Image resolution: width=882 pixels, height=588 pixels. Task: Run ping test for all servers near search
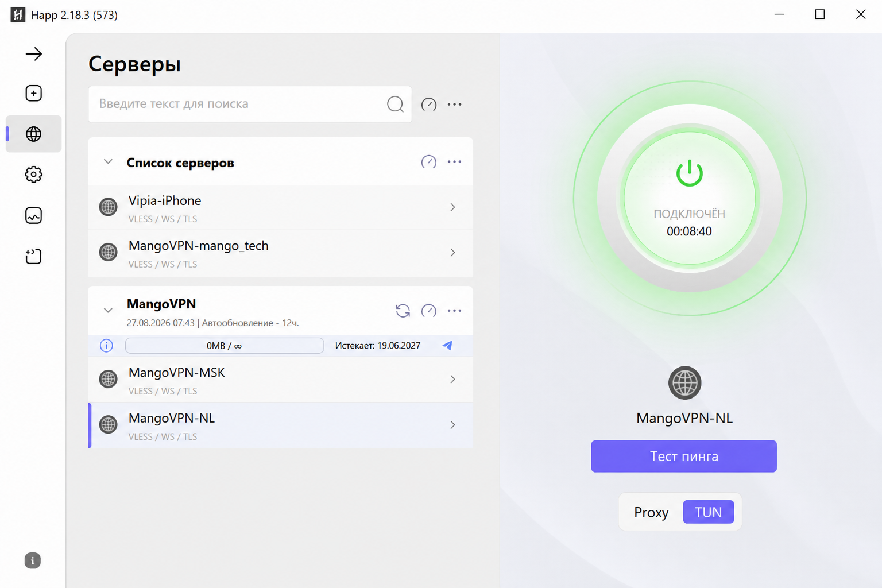point(429,105)
